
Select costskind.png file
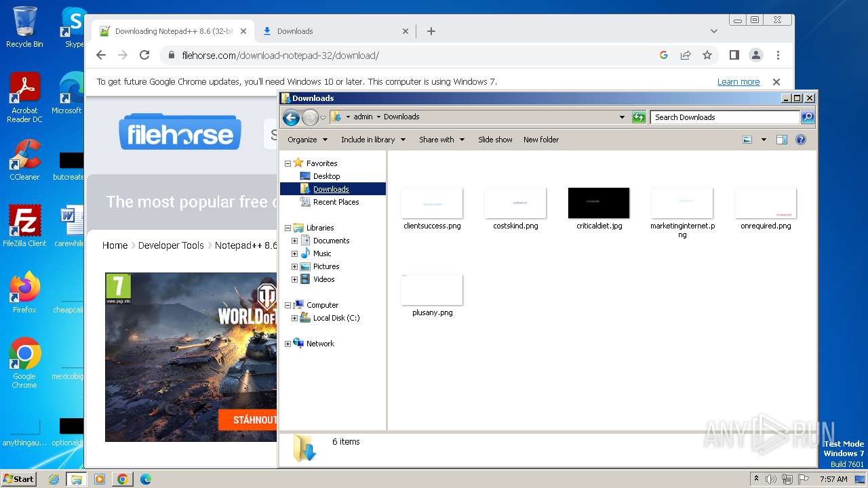[x=515, y=209]
